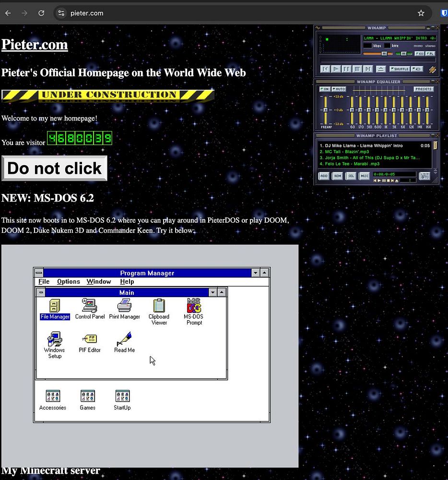Maximize the Main group window arrow
The image size is (448, 480).
click(x=222, y=292)
